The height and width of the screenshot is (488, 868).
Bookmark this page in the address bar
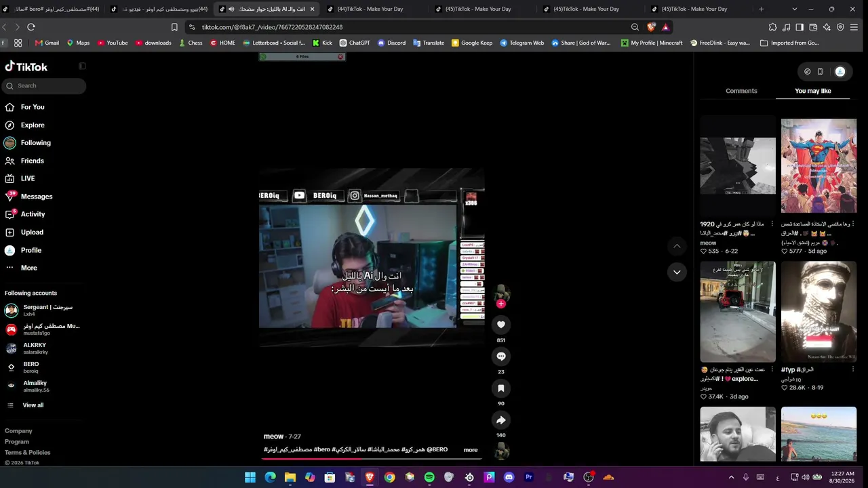[174, 27]
